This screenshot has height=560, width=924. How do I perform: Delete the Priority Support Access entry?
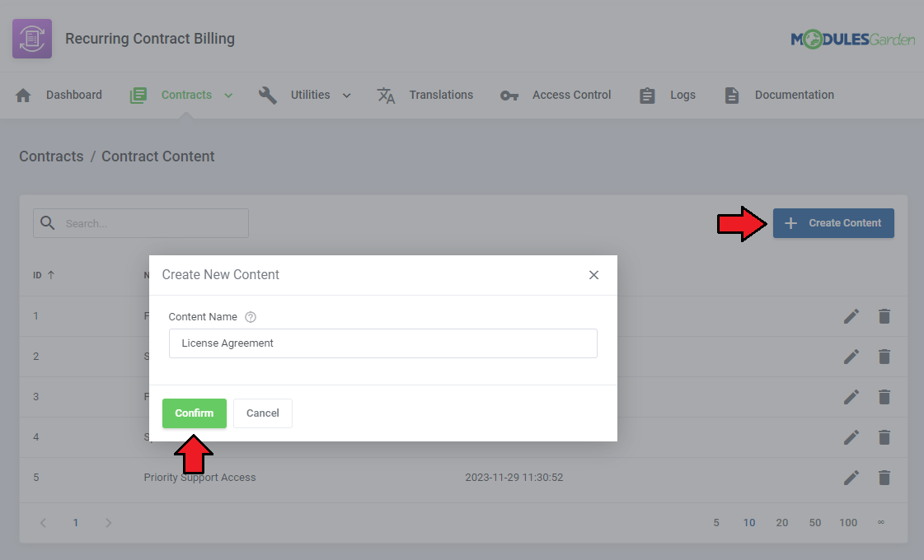click(884, 478)
